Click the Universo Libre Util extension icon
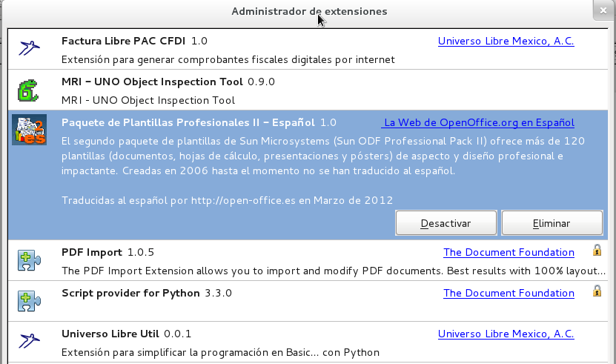The height and width of the screenshot is (364, 616). coord(30,341)
